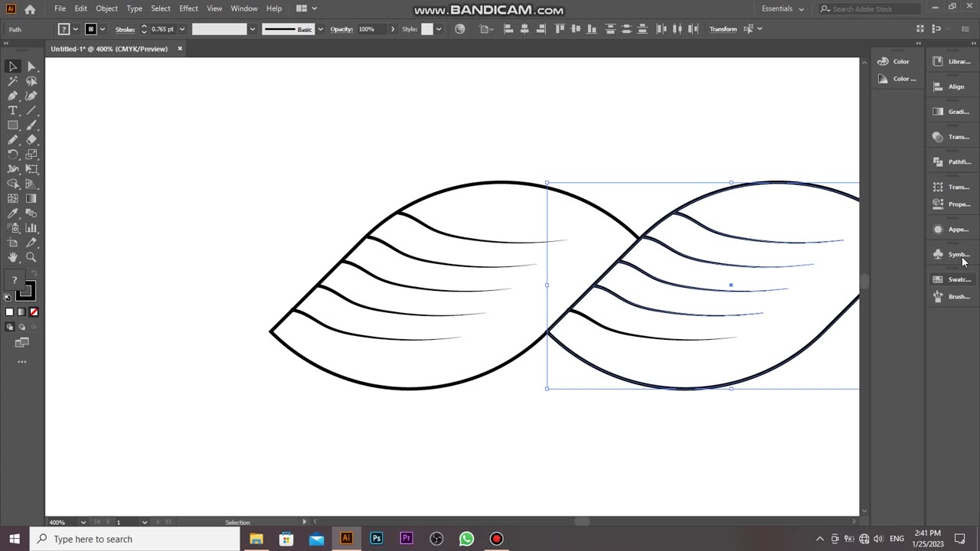Select the Magic Wand tool
This screenshot has height=551, width=980.
click(x=13, y=81)
